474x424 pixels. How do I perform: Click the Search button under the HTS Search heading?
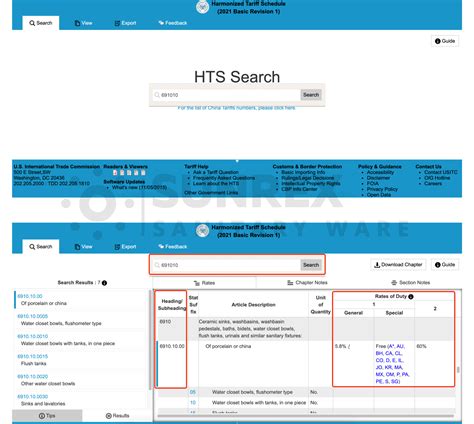point(311,95)
